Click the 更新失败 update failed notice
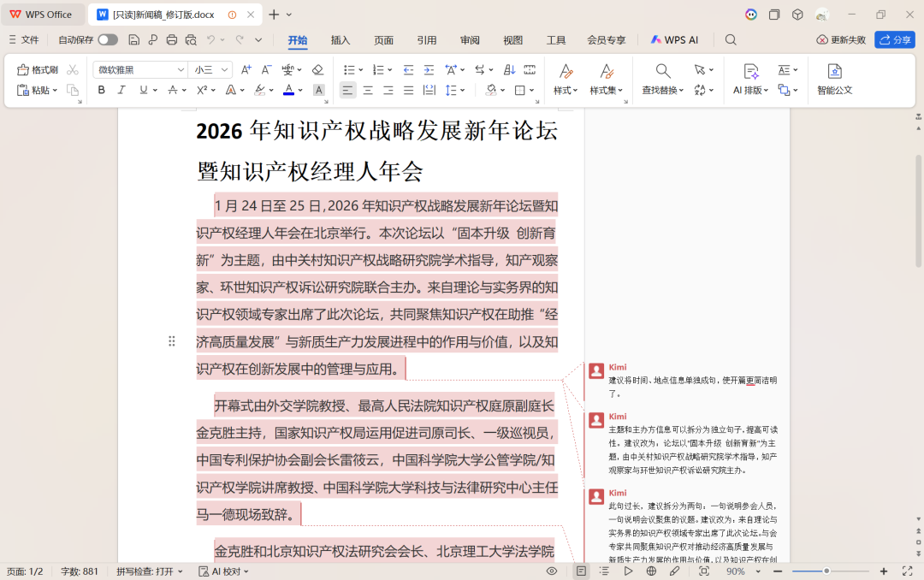 tap(841, 39)
